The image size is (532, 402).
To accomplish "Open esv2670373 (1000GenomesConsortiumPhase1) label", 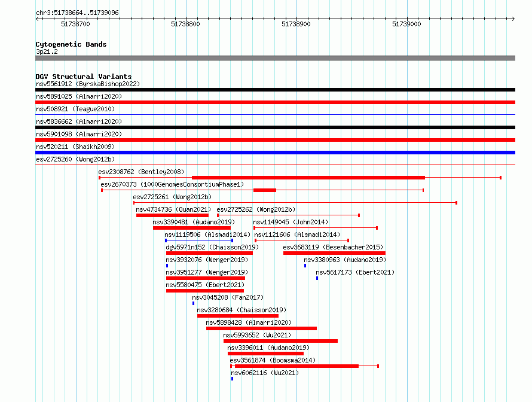I will click(x=172, y=184).
